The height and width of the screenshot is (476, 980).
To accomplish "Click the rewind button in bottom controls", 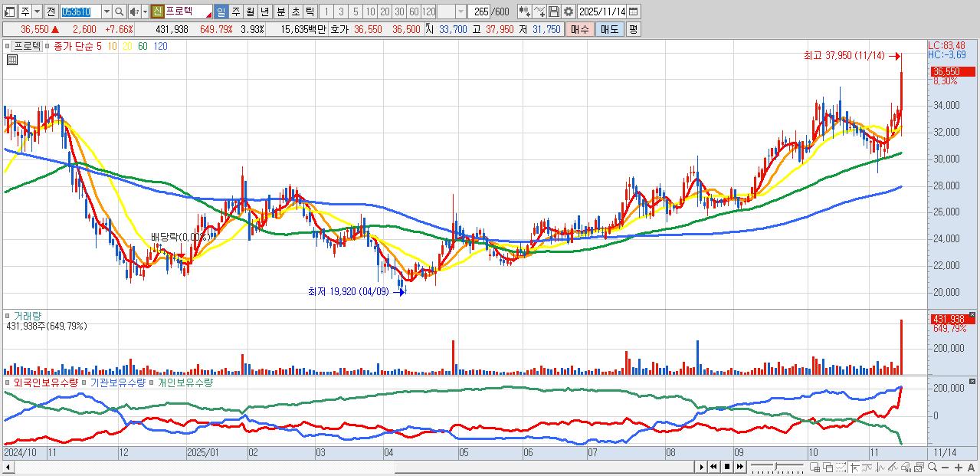I will click(713, 467).
